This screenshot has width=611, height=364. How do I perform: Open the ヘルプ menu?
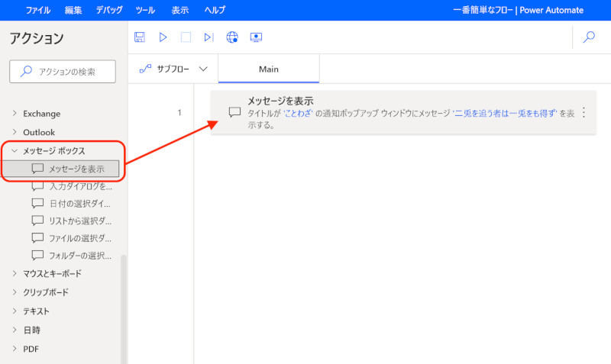[x=215, y=10]
